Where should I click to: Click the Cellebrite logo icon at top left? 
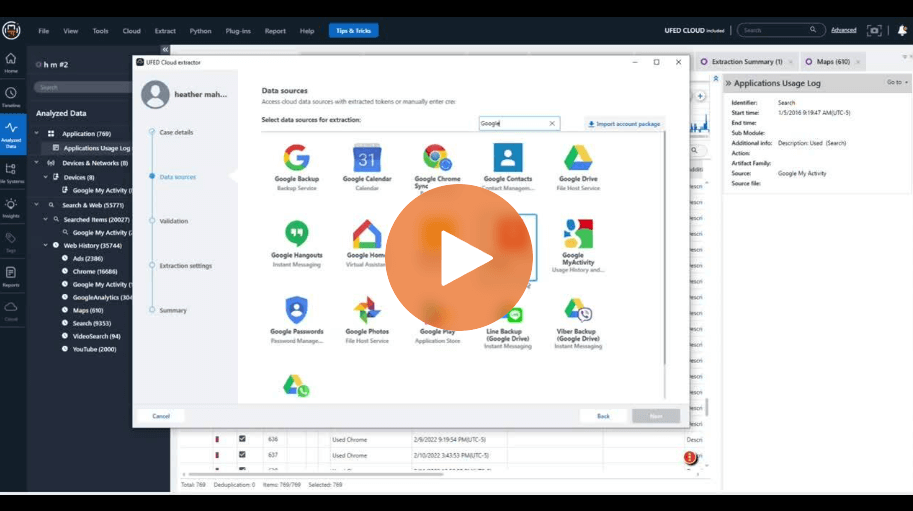click(11, 30)
